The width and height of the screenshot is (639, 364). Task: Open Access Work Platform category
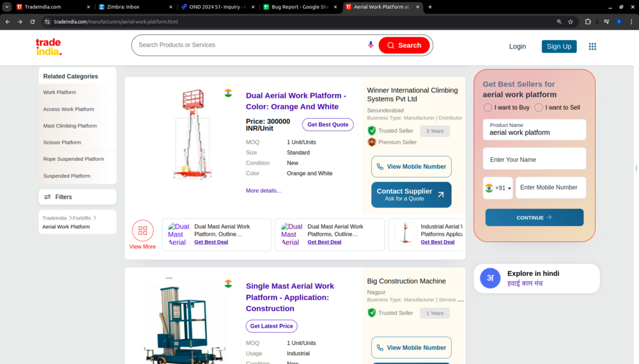pyautogui.click(x=68, y=109)
